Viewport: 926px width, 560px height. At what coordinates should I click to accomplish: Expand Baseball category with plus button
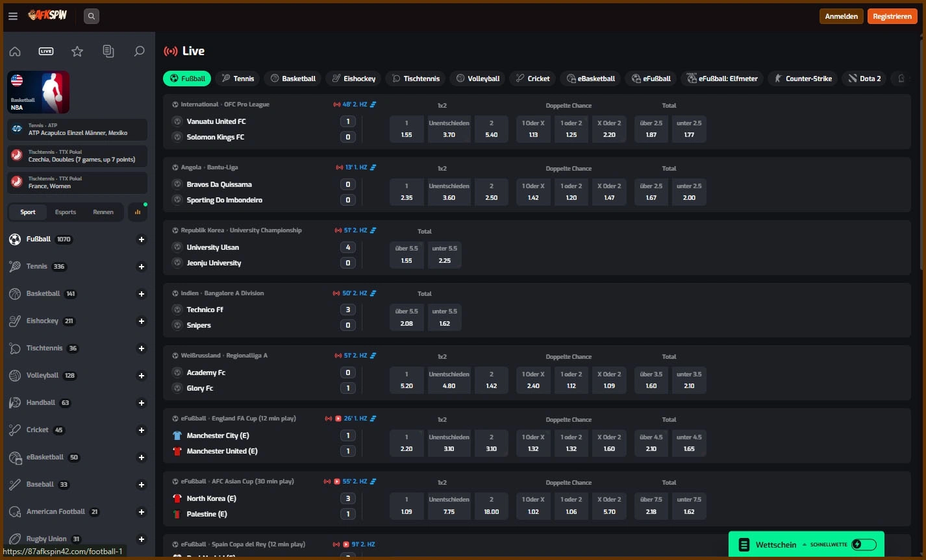[142, 485]
